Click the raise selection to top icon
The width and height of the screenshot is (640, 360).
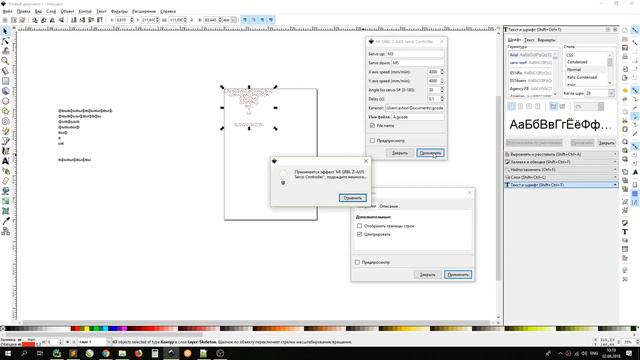pyautogui.click(x=100, y=20)
